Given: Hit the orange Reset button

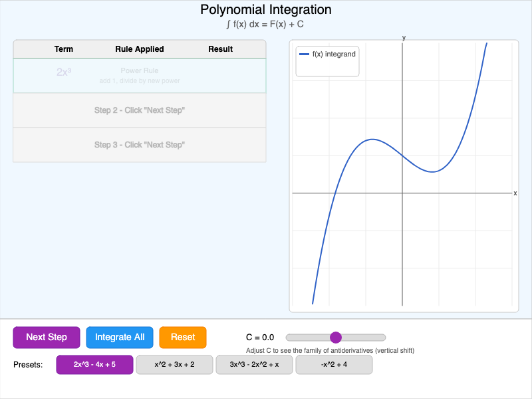Looking at the screenshot, I should (183, 337).
